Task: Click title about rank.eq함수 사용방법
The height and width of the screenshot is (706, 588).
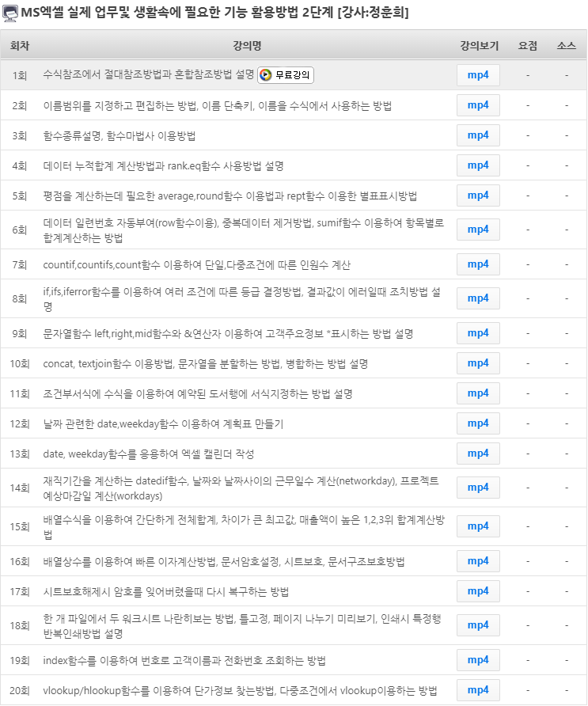Action: click(x=163, y=166)
